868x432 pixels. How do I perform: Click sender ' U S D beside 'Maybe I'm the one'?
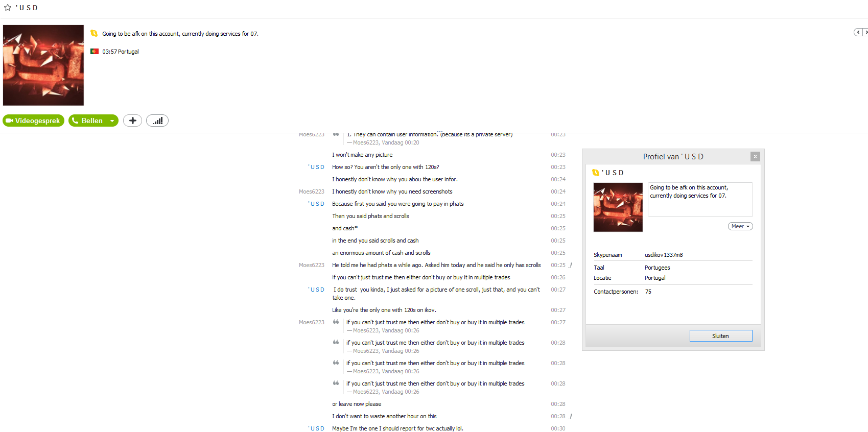316,428
